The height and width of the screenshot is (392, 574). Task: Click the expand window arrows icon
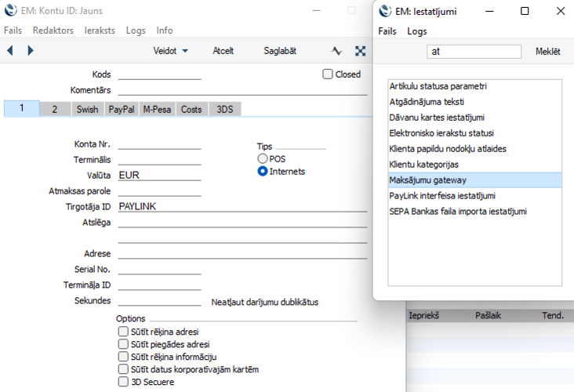click(x=360, y=51)
